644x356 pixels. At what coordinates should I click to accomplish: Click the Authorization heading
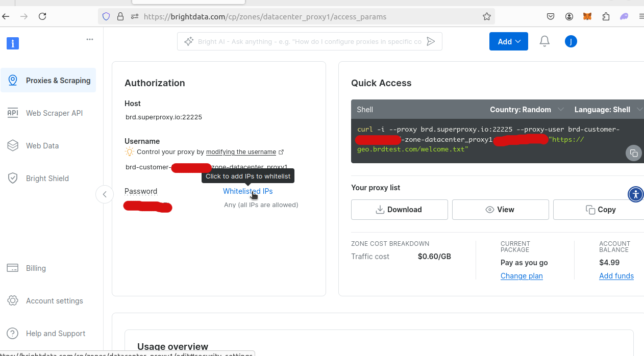155,83
